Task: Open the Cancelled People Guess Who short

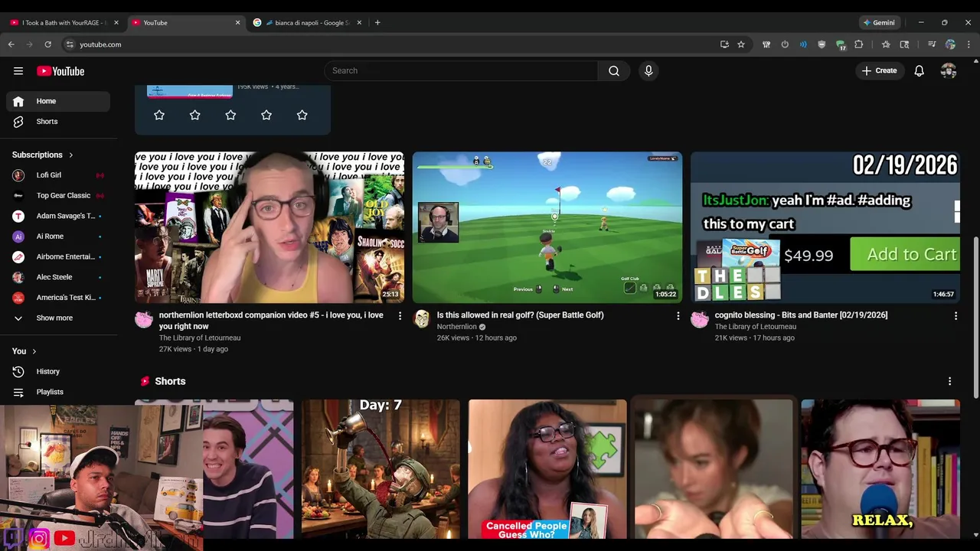Action: [x=547, y=468]
